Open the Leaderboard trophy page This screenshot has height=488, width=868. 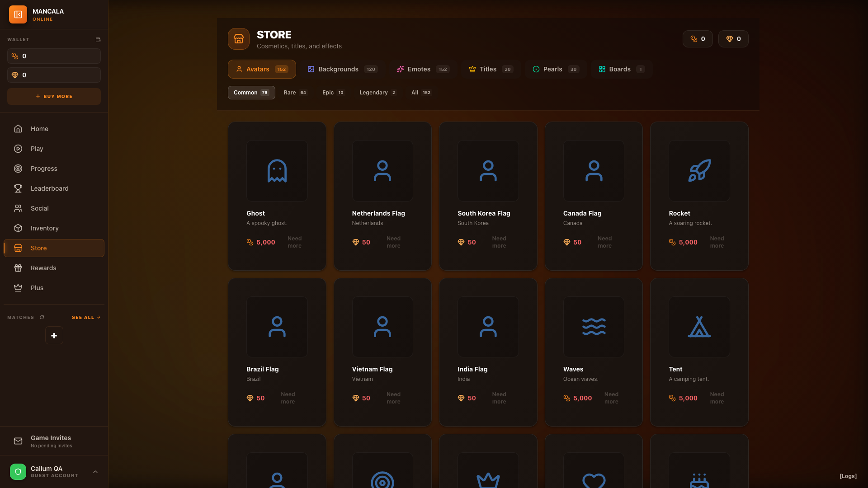tap(49, 188)
